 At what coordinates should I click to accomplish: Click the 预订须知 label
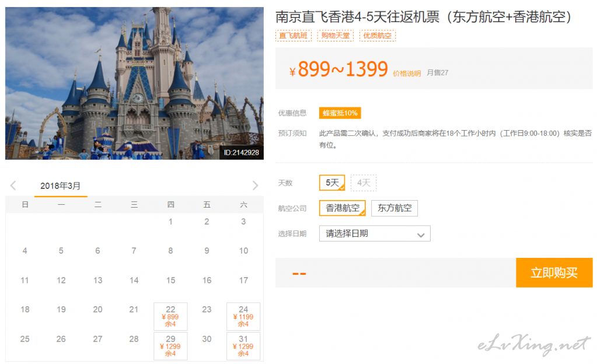(292, 133)
